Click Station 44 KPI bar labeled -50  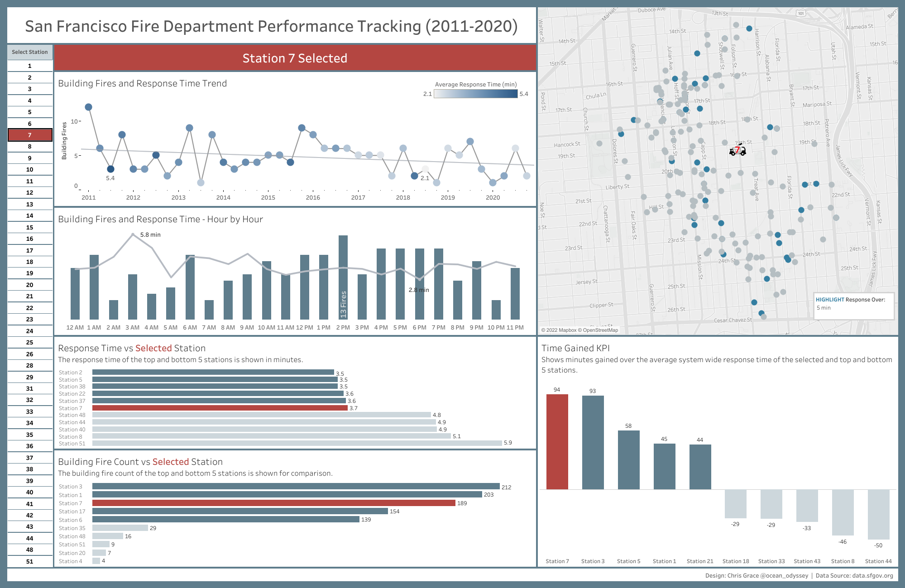tap(878, 514)
